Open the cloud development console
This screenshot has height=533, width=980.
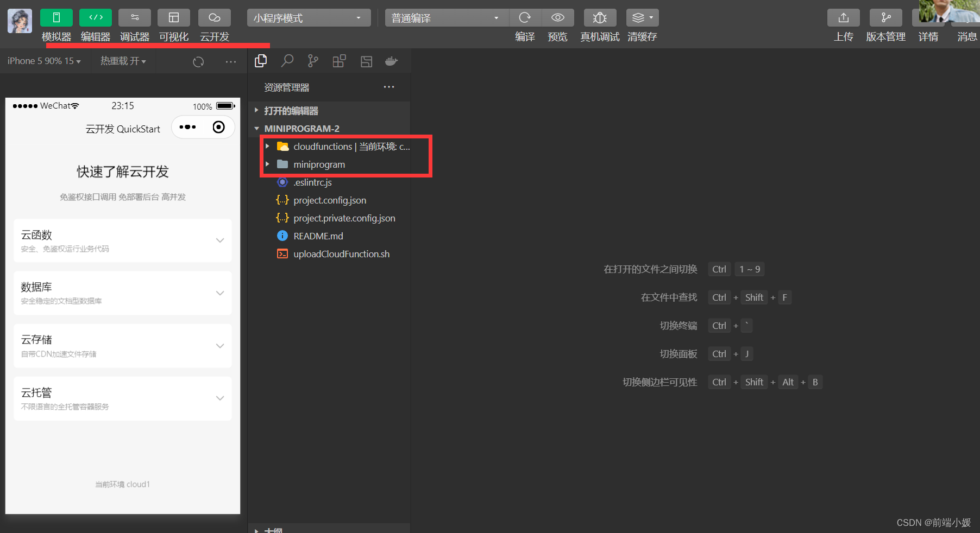[x=215, y=18]
